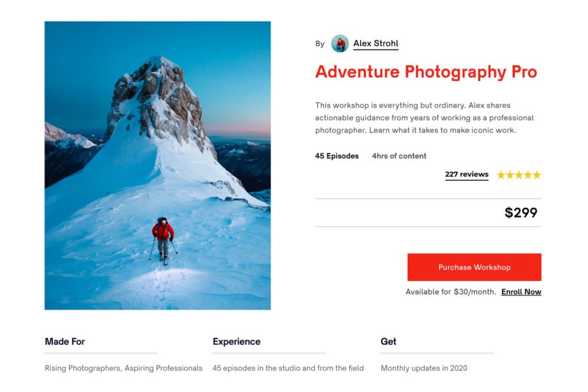Click the fifth gold star rating icon
The width and height of the screenshot is (588, 392).
point(537,174)
